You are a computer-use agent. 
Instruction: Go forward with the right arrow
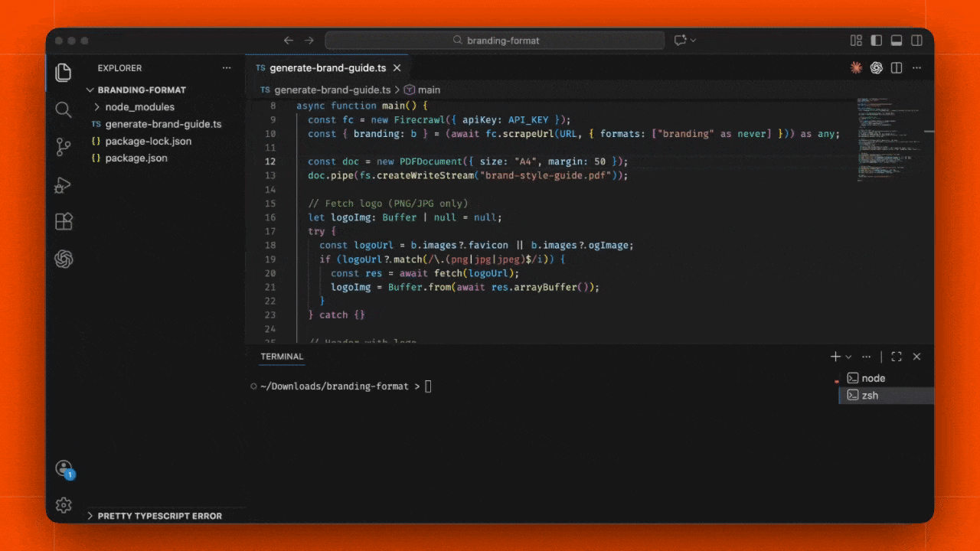click(309, 41)
